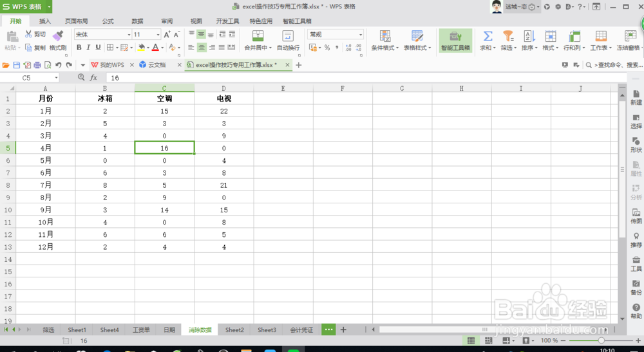Toggle center horizontal alignment
The width and height of the screenshot is (644, 352).
point(202,48)
